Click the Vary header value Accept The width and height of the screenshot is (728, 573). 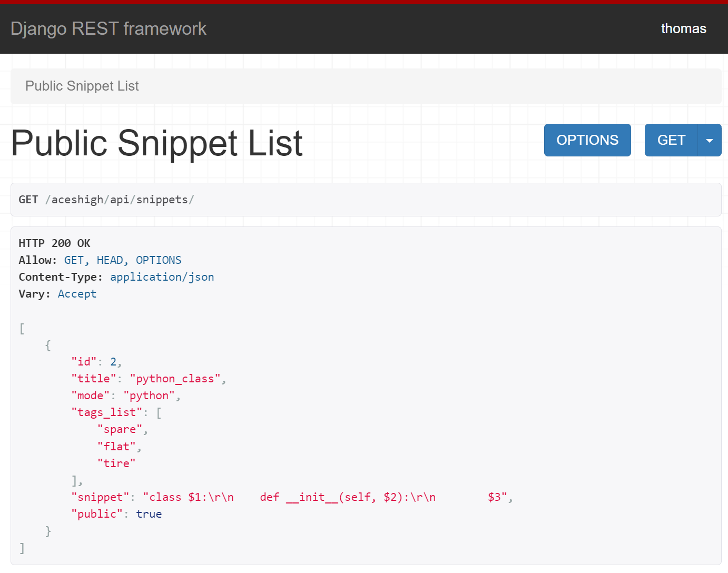coord(77,294)
